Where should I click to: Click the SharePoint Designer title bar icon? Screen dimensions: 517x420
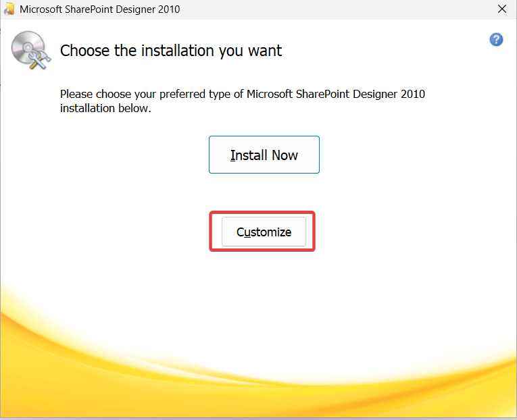click(9, 9)
